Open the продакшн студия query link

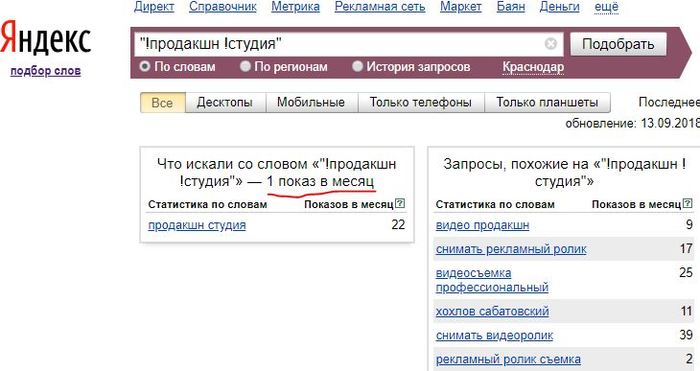click(x=197, y=225)
